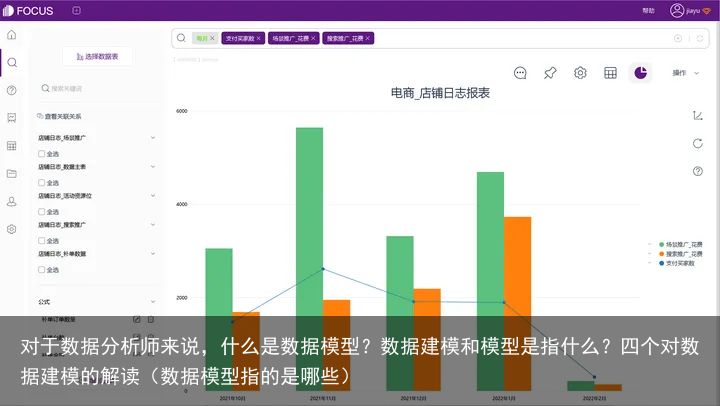
Task: Check 全选 under 店铺日志_补单数据
Action: [x=42, y=270]
